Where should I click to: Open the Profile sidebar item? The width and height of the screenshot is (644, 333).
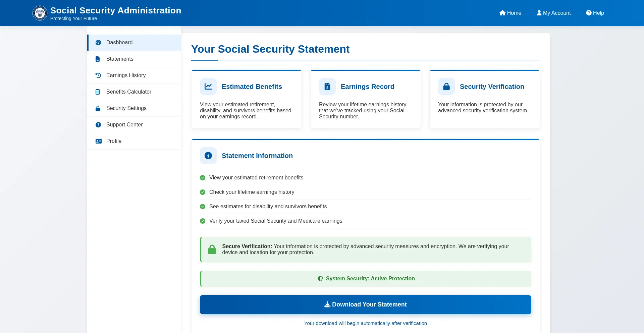(114, 141)
